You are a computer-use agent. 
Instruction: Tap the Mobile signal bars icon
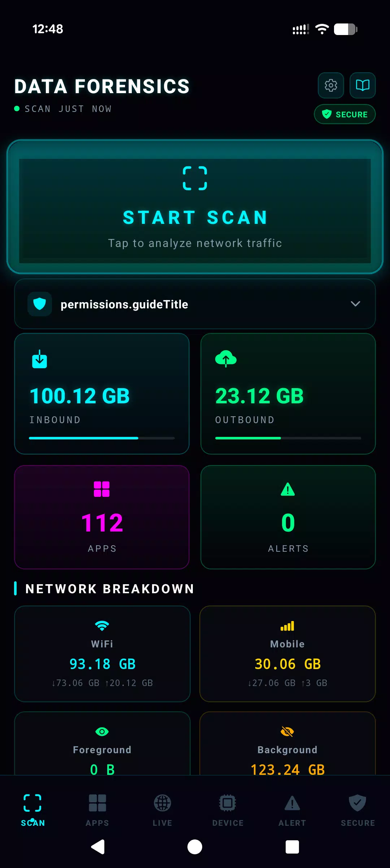287,626
